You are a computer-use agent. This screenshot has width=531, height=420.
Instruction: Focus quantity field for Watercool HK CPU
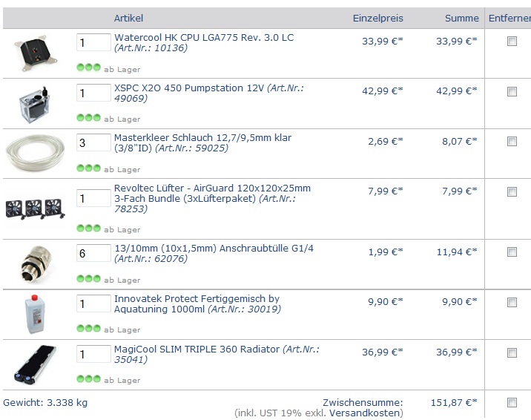[x=93, y=42]
